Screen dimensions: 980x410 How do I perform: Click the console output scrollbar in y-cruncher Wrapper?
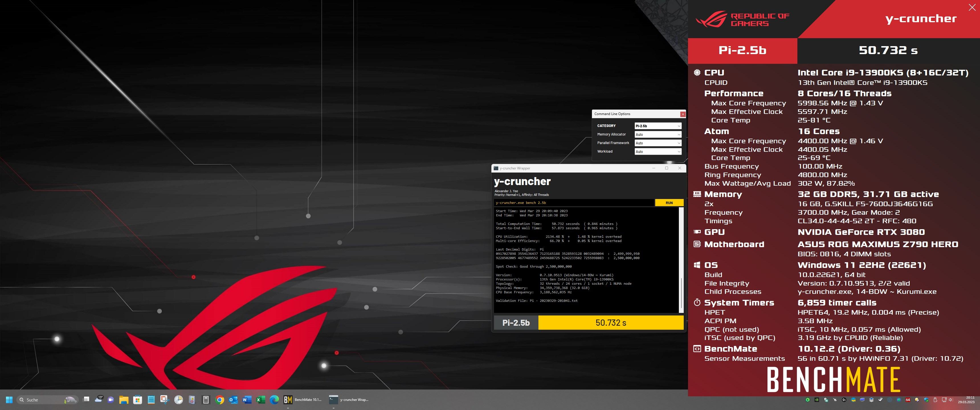coord(681,260)
